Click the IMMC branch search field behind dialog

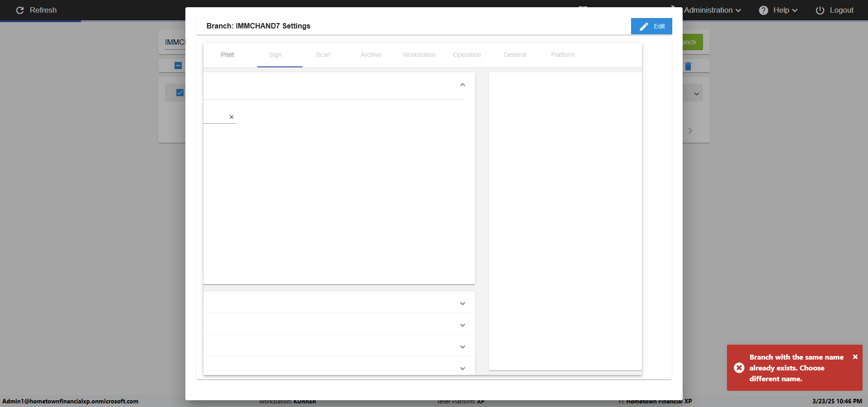click(175, 42)
